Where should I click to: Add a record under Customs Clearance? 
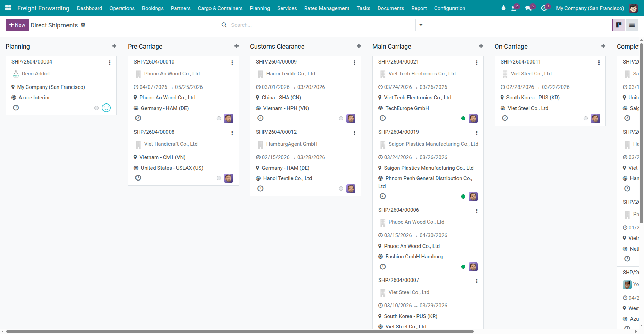coord(358,46)
